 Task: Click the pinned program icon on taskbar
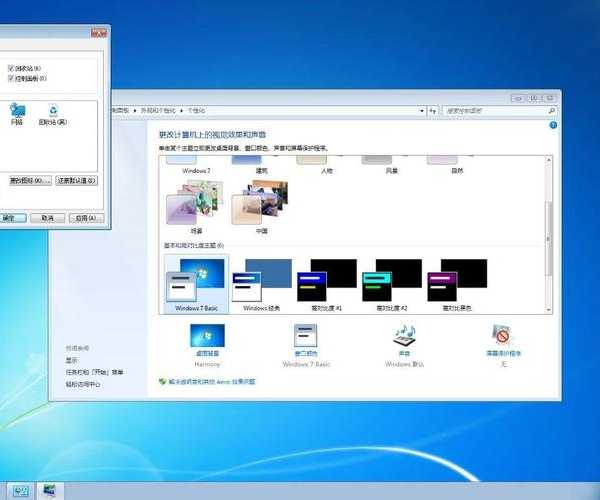[x=49, y=491]
